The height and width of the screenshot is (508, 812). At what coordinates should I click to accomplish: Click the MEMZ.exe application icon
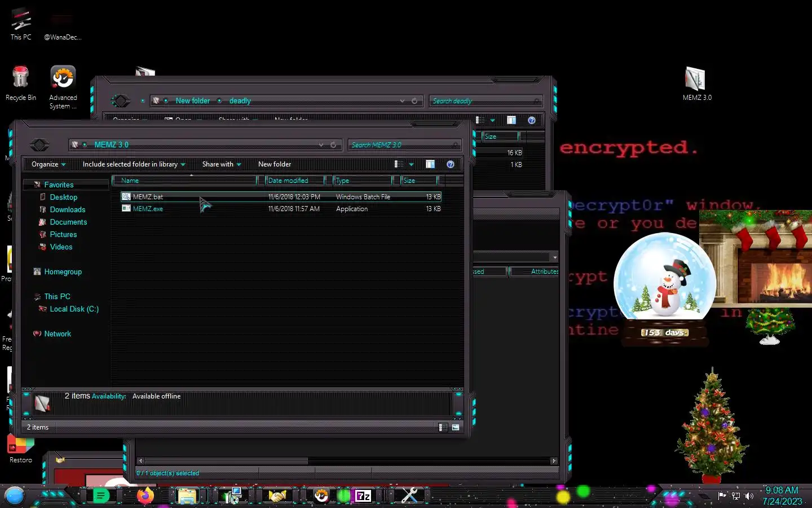click(x=126, y=209)
